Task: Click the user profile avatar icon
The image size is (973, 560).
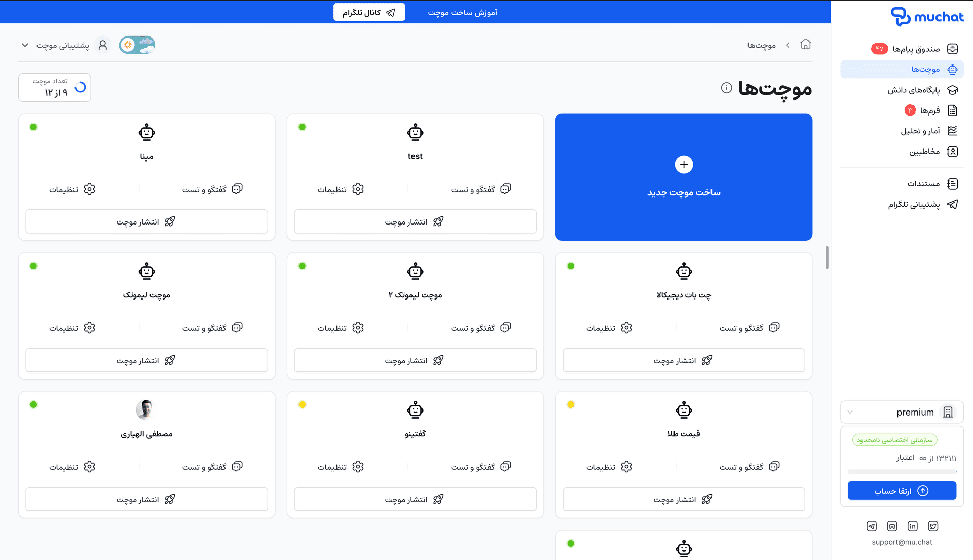Action: (102, 45)
